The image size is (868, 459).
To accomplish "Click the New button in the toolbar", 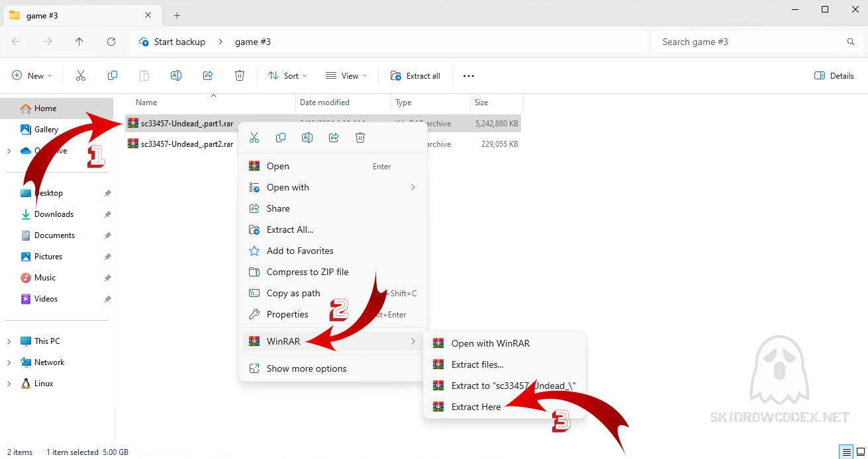I will tap(32, 76).
